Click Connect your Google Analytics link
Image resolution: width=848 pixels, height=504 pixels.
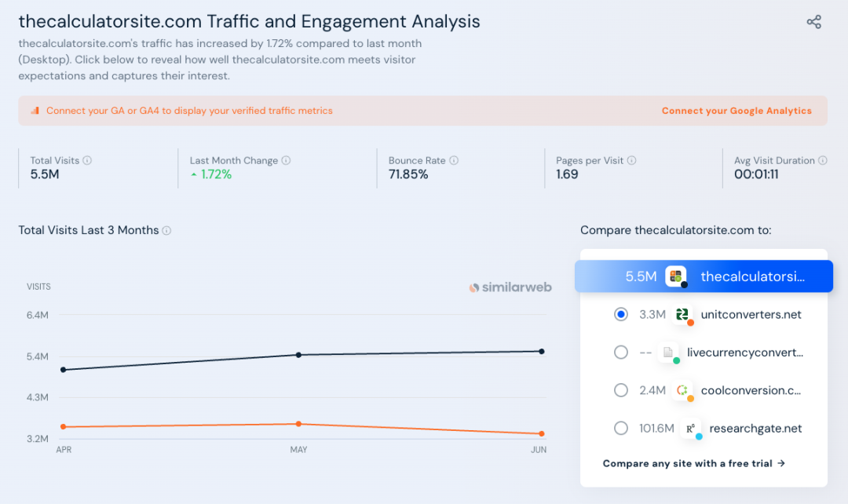737,111
